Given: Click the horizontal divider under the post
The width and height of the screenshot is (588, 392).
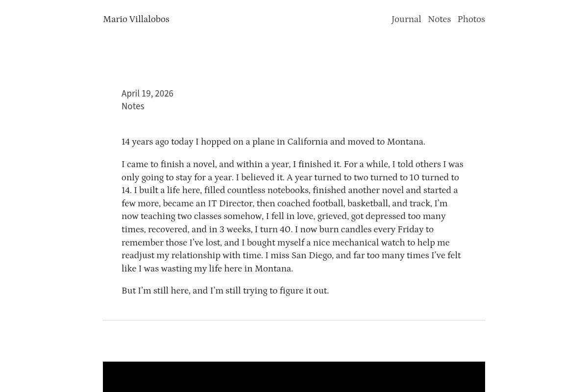Looking at the screenshot, I should (x=294, y=320).
